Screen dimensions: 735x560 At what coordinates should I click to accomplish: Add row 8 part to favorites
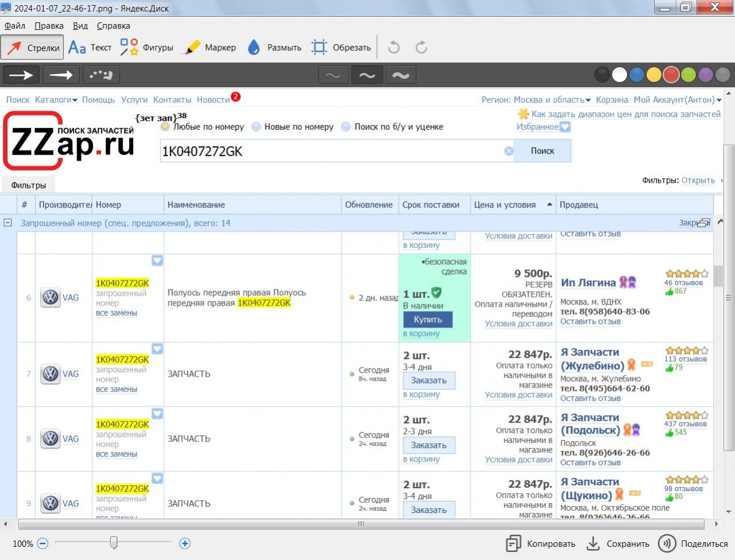pos(157,414)
